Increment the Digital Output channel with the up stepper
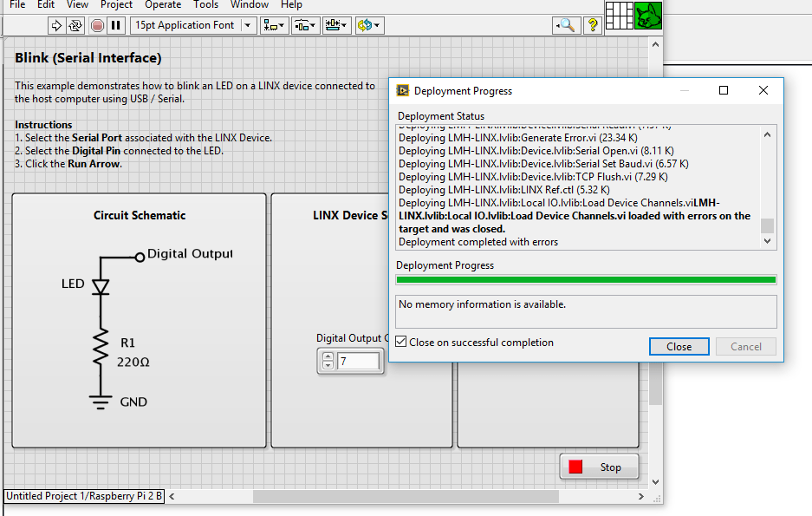The width and height of the screenshot is (812, 516). (328, 356)
